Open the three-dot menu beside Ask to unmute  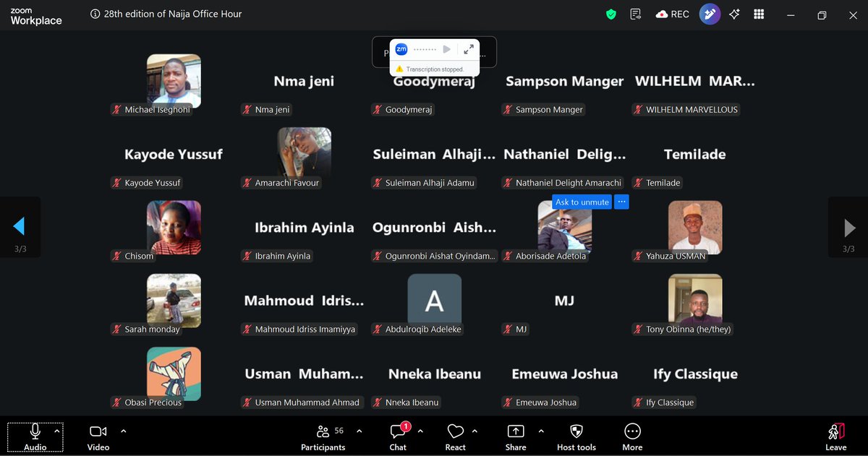(x=621, y=202)
